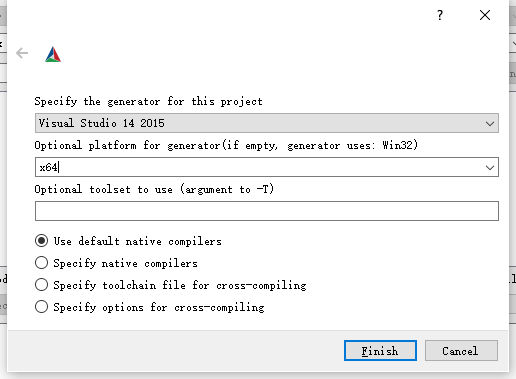Close the generator dialog
Screen dimensions: 516x379
coord(485,15)
